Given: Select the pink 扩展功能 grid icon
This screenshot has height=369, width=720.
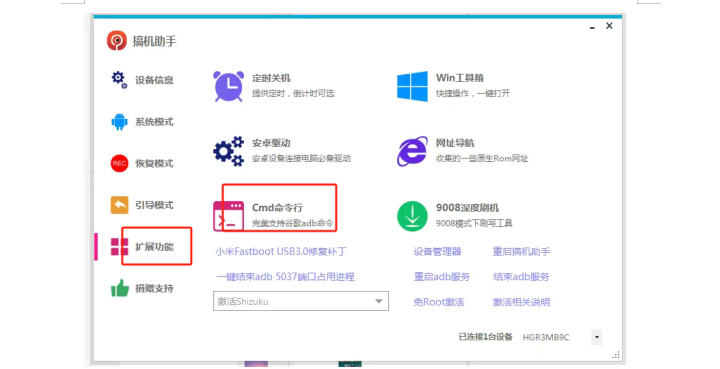Looking at the screenshot, I should [x=119, y=246].
